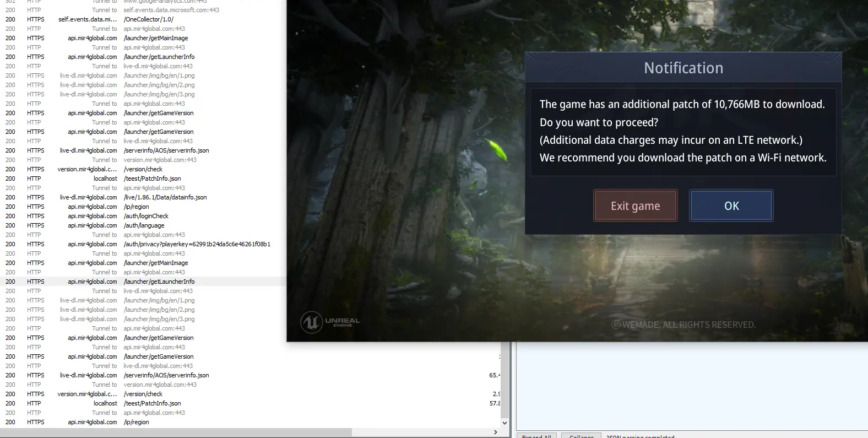This screenshot has width=868, height=438.
Task: Select the /auth/loginCheck session row
Action: coord(143,216)
